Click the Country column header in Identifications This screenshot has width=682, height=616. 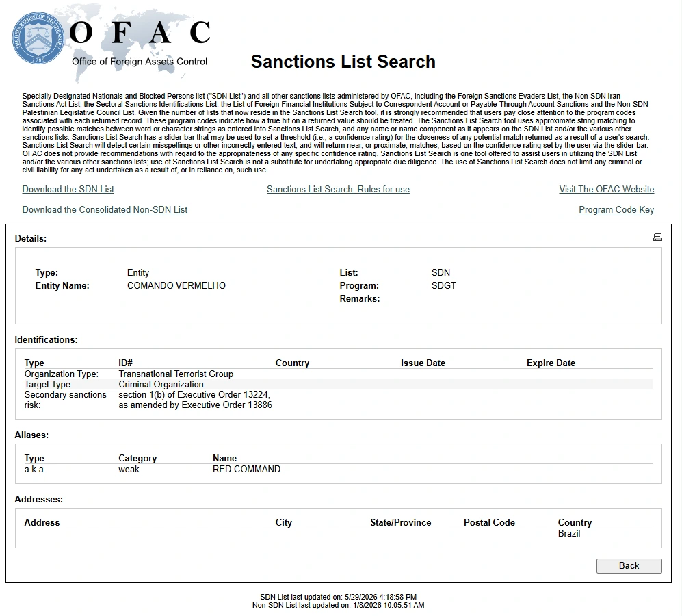(292, 363)
